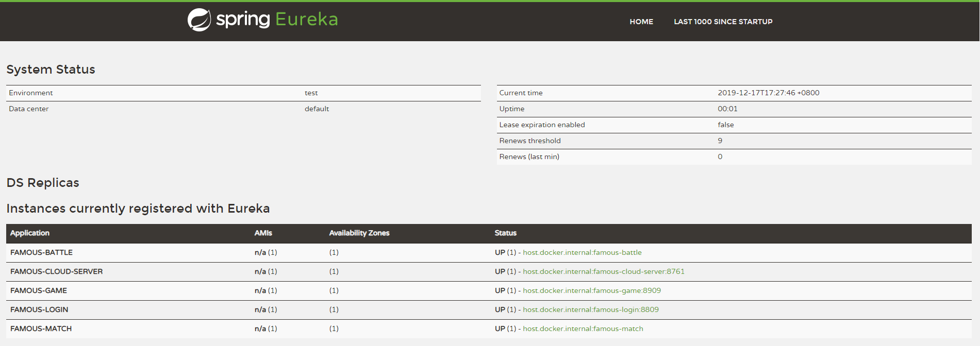Click the Status column header
Screen dimensions: 980x346
click(505, 233)
